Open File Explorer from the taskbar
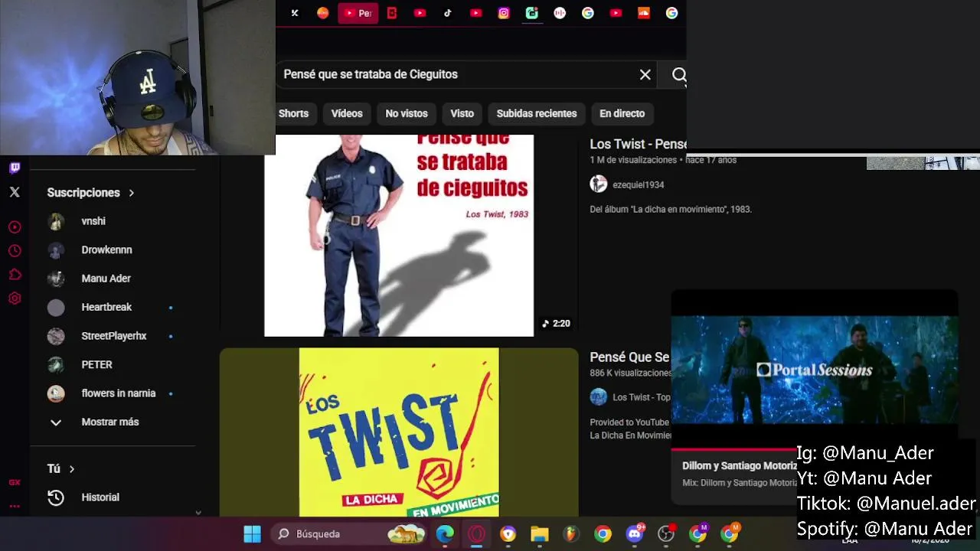 pos(540,534)
